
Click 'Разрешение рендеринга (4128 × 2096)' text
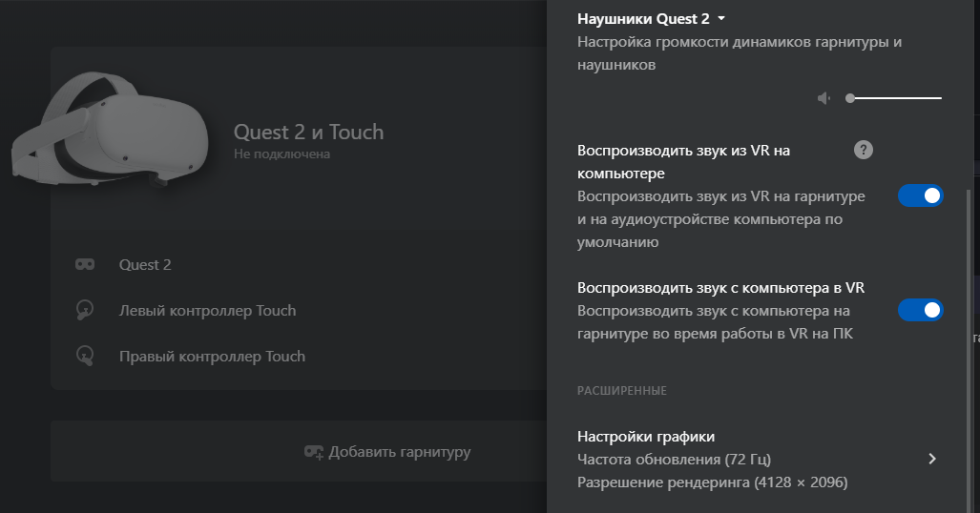pos(713,482)
